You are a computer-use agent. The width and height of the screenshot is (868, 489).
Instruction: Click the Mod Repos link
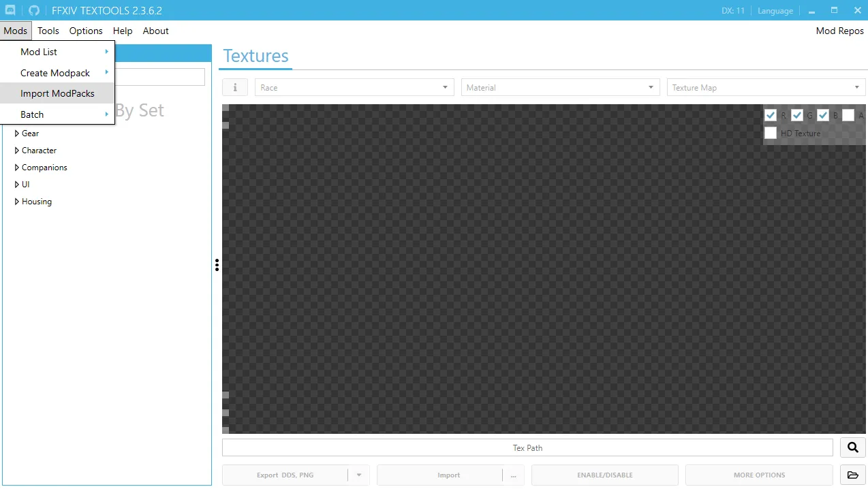click(x=839, y=31)
